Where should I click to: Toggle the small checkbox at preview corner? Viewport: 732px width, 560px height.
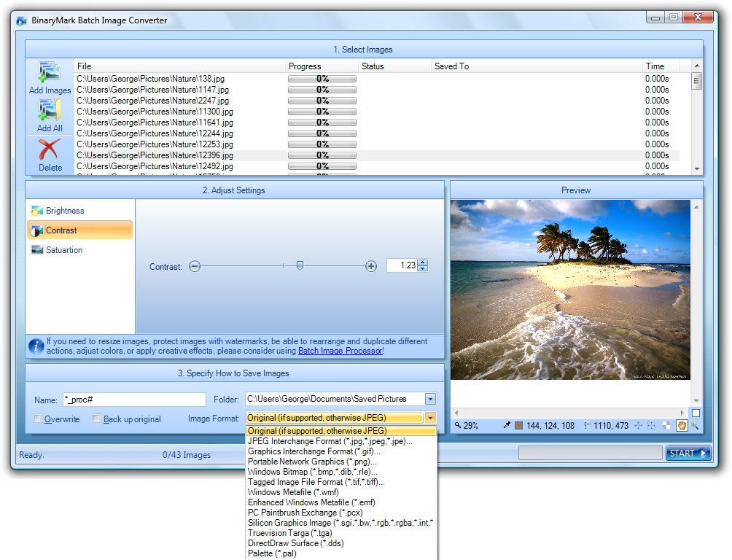(x=696, y=413)
